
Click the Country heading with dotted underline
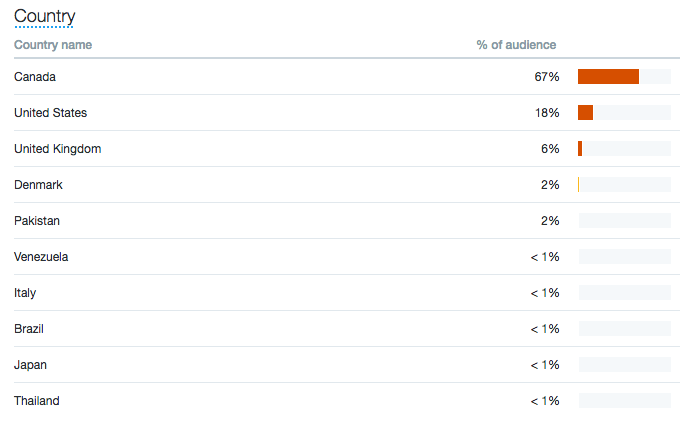pos(44,17)
